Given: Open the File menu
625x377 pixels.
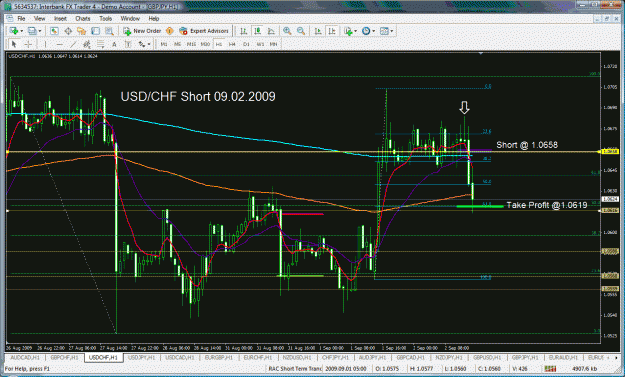Looking at the screenshot, I should pyautogui.click(x=21, y=18).
